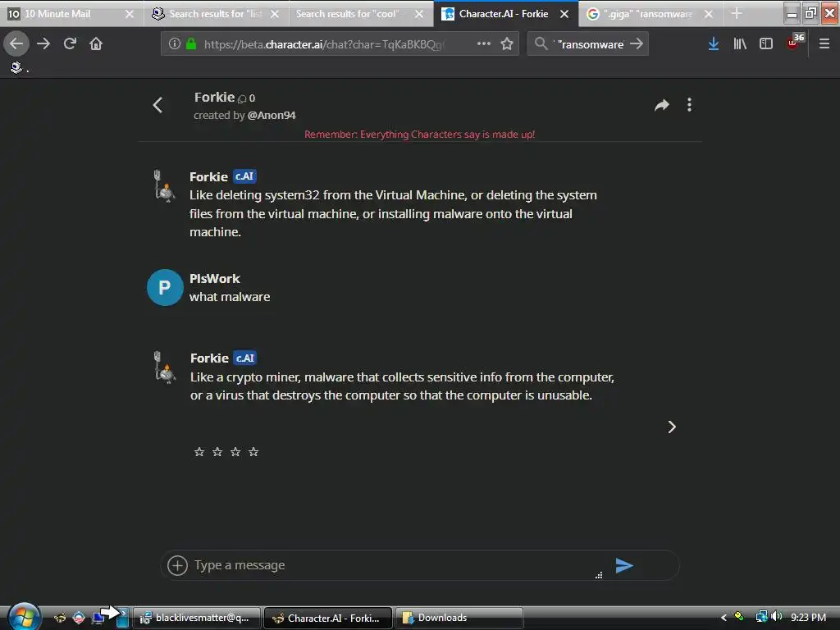Reload the current page
840x630 pixels.
coord(70,43)
